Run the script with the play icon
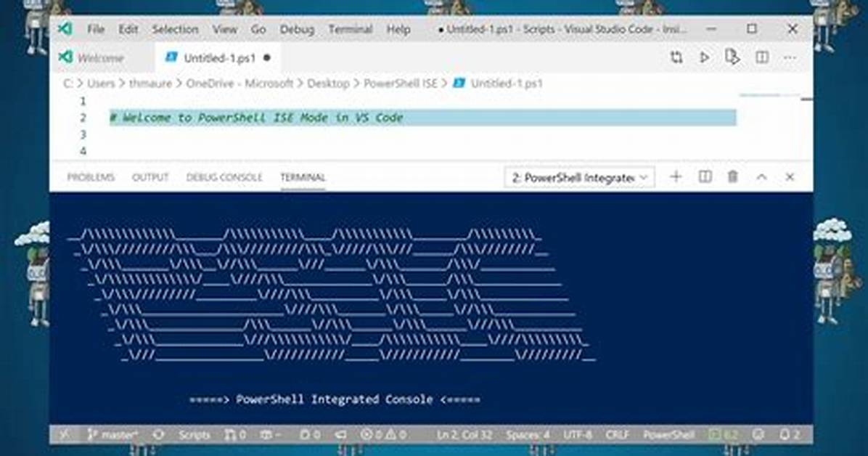868x456 pixels. click(704, 57)
